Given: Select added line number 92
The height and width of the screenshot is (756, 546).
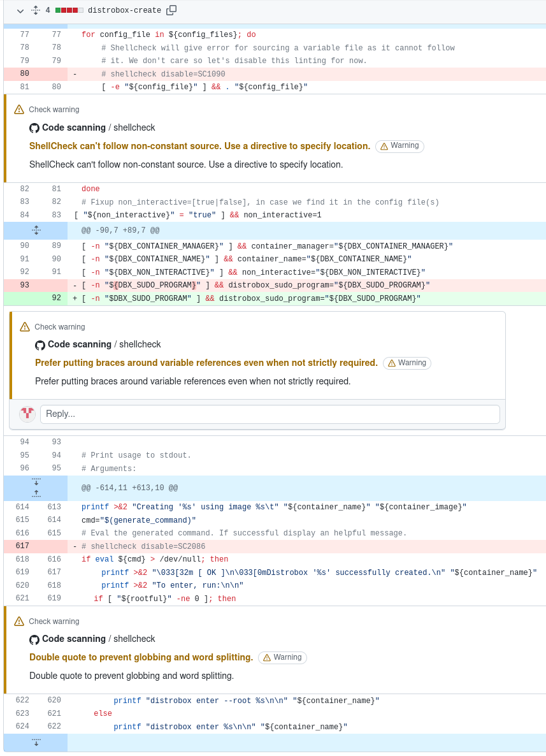Looking at the screenshot, I should point(56,298).
